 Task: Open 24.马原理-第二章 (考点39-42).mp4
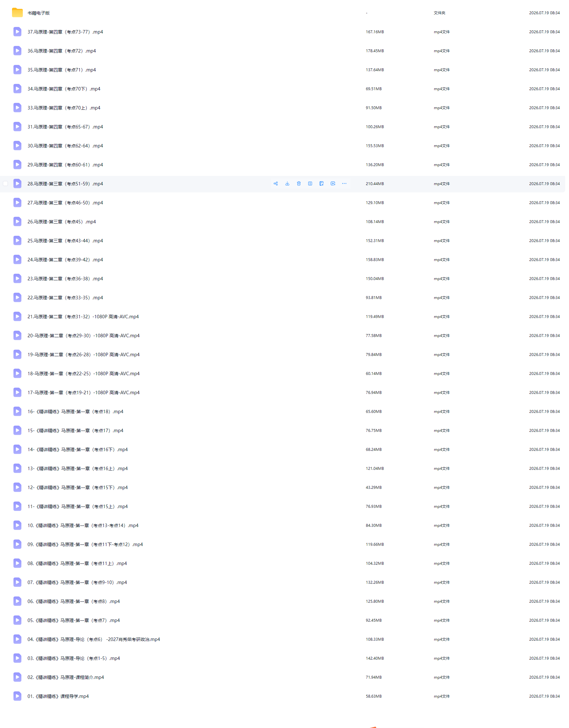click(x=65, y=260)
